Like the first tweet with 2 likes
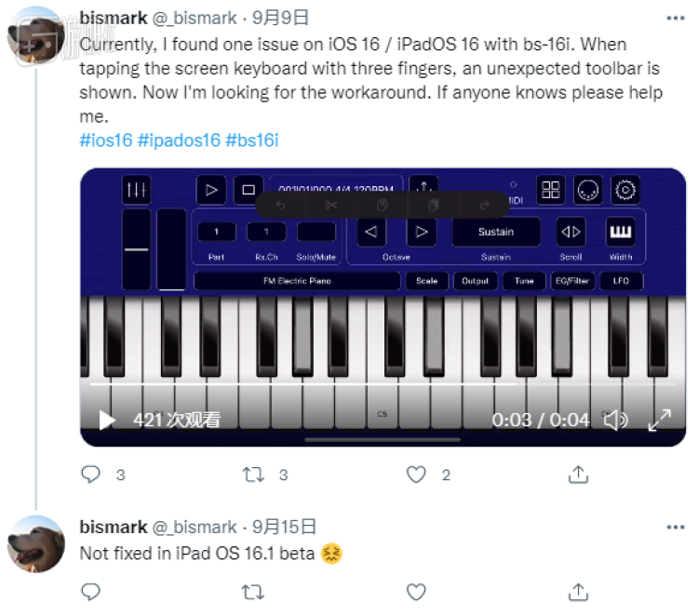 point(416,475)
